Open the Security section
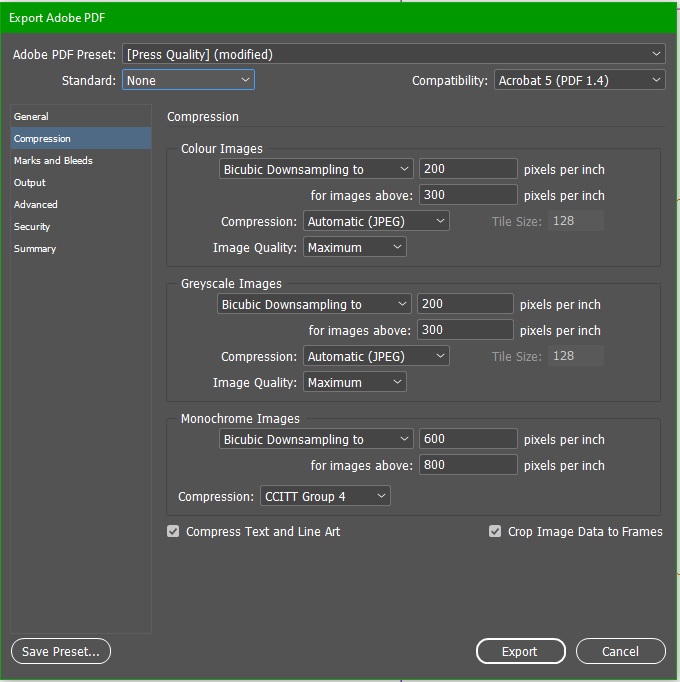 tap(81, 227)
